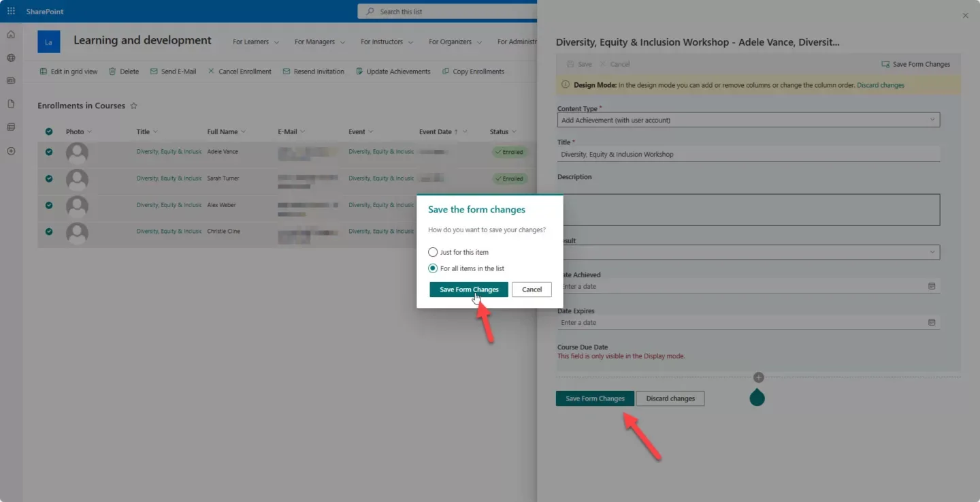Select the 'Just for this item' radio option
Screen dimensions: 980x502
coord(433,252)
